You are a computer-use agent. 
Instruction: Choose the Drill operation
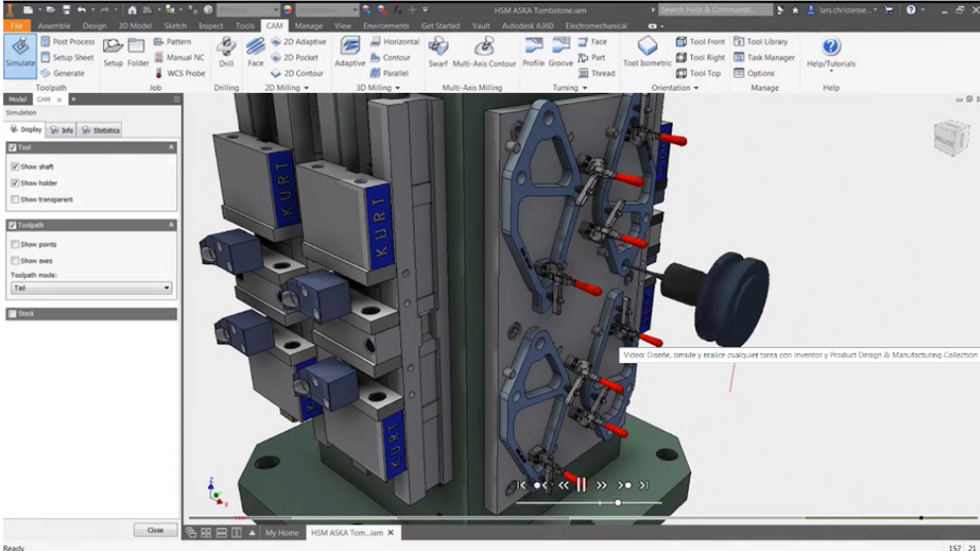227,52
